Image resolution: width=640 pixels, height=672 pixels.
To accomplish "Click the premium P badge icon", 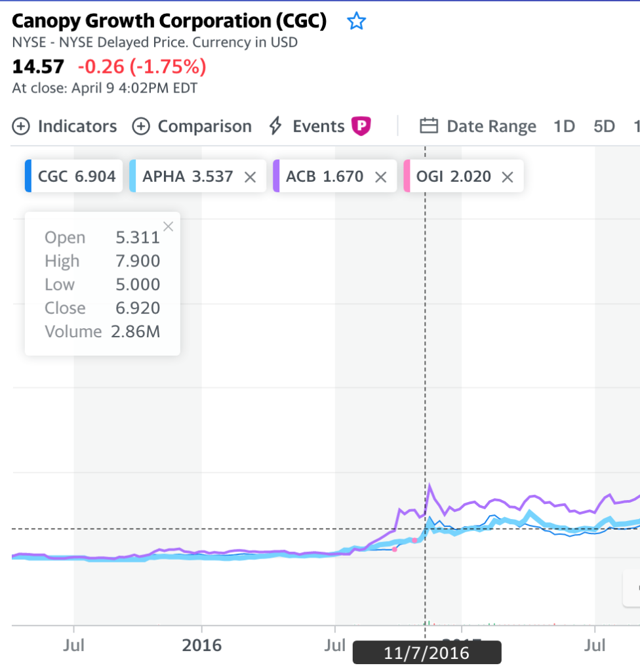I will click(x=361, y=126).
